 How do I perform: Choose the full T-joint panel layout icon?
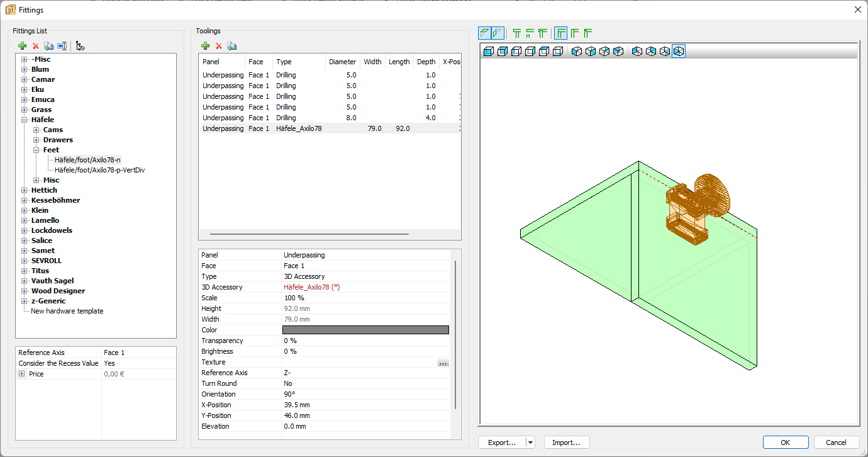[517, 33]
